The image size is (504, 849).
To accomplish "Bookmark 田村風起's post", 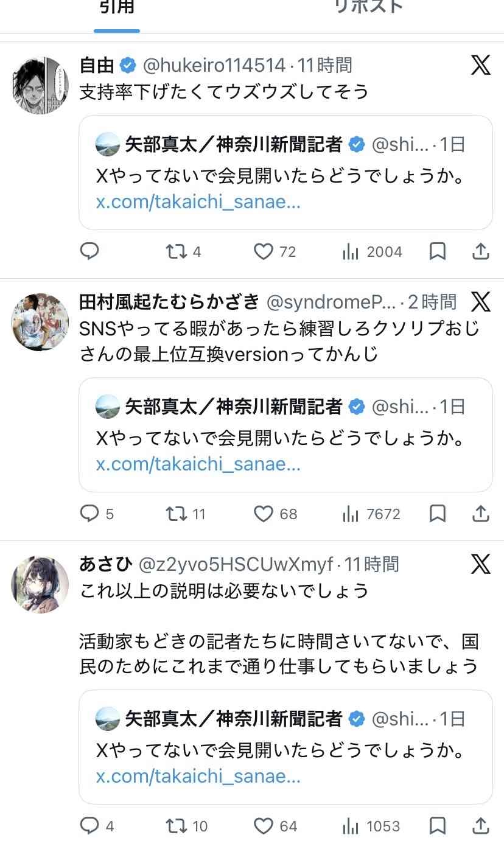I will coord(438,514).
